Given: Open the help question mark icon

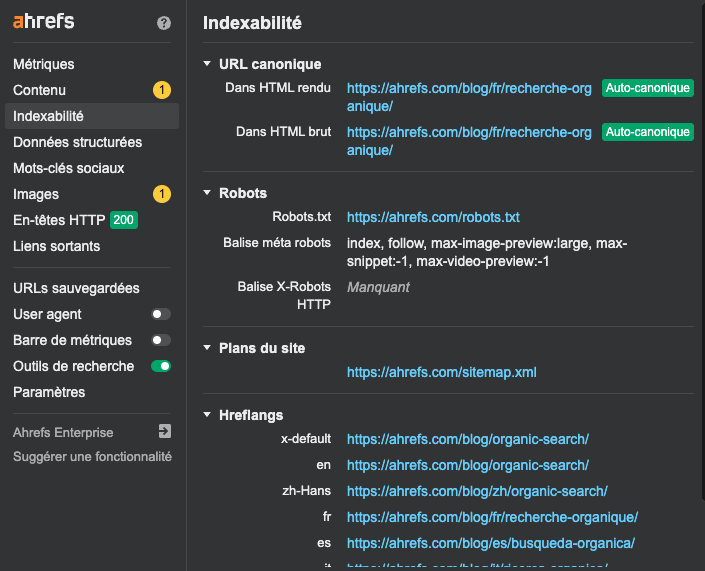Looking at the screenshot, I should click(x=164, y=23).
